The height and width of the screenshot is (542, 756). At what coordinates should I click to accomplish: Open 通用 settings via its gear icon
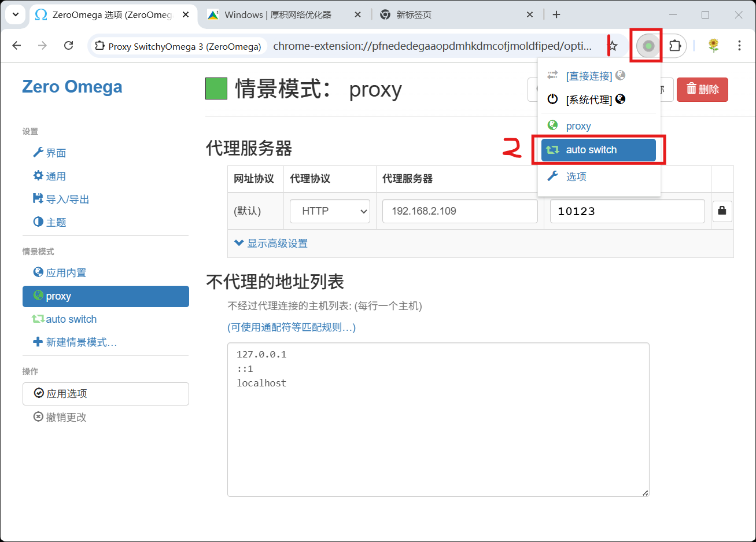(x=38, y=175)
